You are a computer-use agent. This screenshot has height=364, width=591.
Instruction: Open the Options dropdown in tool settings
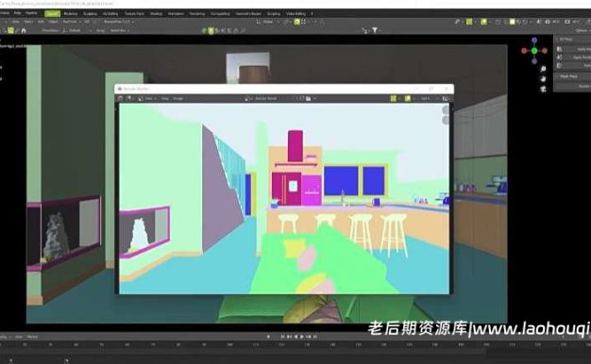pos(583,30)
